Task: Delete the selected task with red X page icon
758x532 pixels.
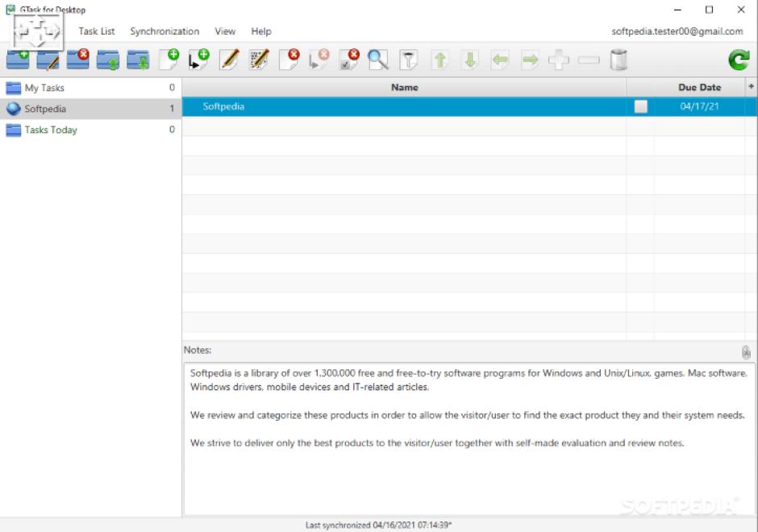Action: (289, 60)
